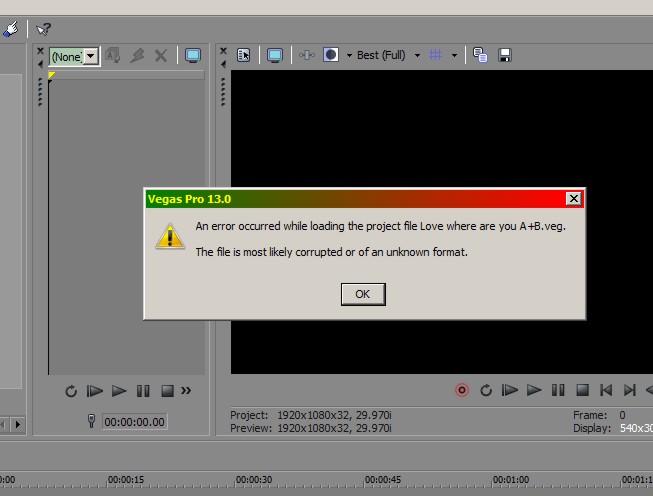Viewport: 653px width, 496px height.
Task: Toggle the preview overlays grid icon
Action: (x=436, y=55)
